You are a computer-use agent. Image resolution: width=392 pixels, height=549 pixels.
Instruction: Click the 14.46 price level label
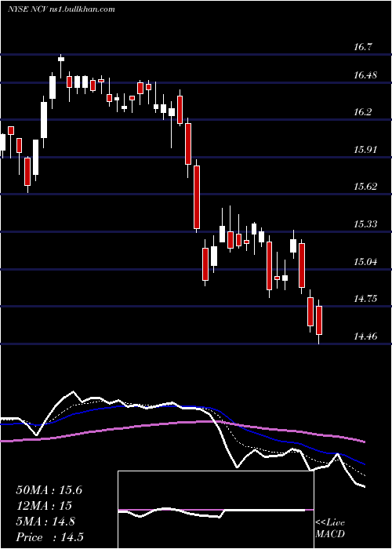[x=365, y=336]
